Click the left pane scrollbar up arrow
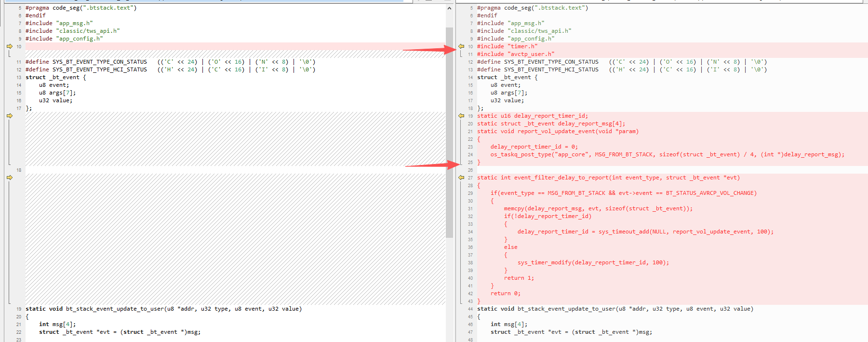 (449, 8)
